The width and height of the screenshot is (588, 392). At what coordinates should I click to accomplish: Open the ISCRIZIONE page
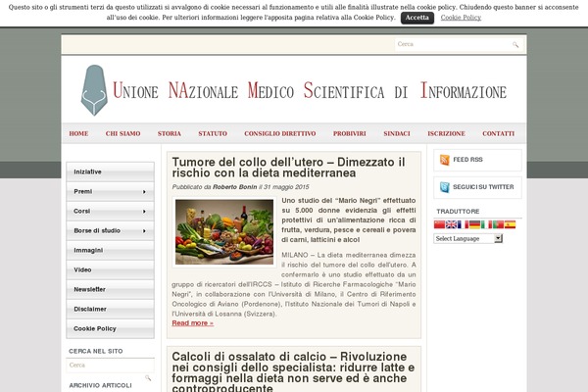pos(446,133)
